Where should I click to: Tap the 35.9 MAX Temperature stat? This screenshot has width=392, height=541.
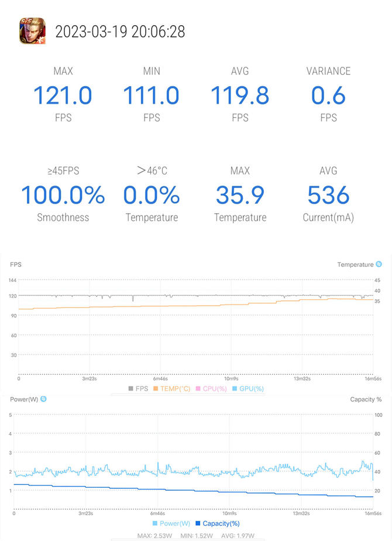(x=240, y=196)
